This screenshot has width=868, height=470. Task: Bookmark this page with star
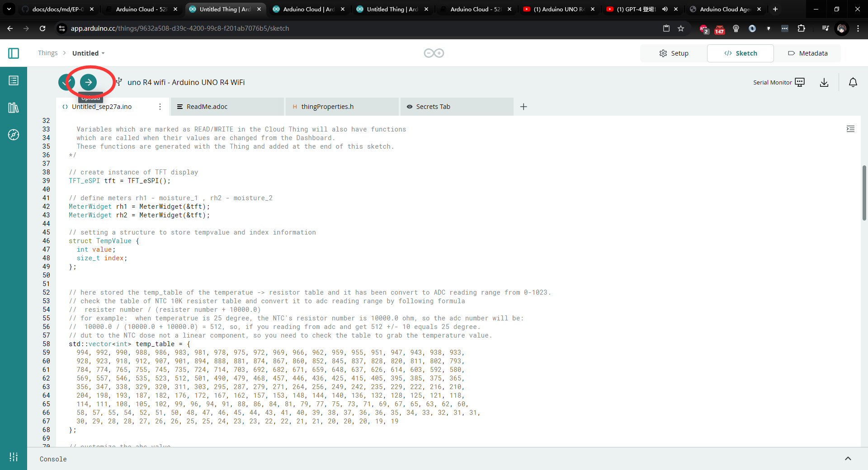point(681,28)
